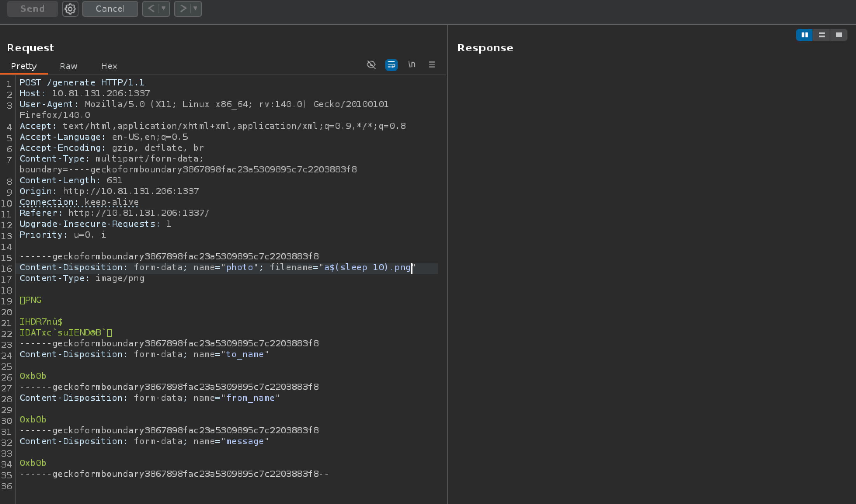
Task: Toggle the show newline \n characters icon
Action: (412, 64)
